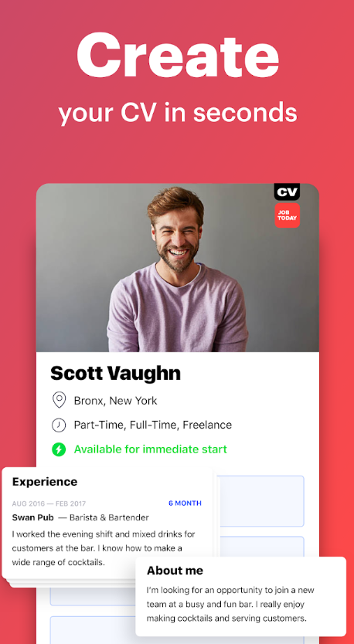Choose Part-Time, Full-Time, Freelance line
The height and width of the screenshot is (644, 354).
pos(152,425)
